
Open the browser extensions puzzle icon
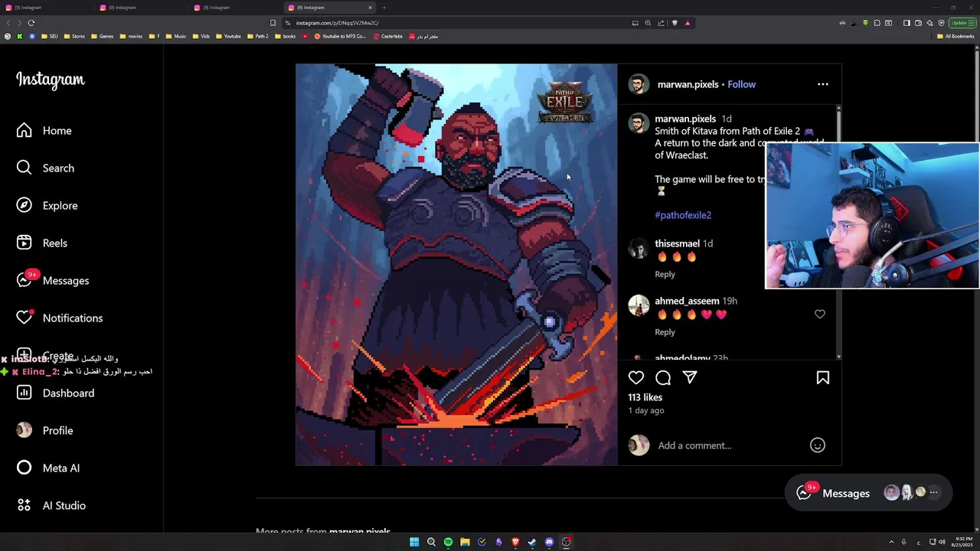pos(877,23)
